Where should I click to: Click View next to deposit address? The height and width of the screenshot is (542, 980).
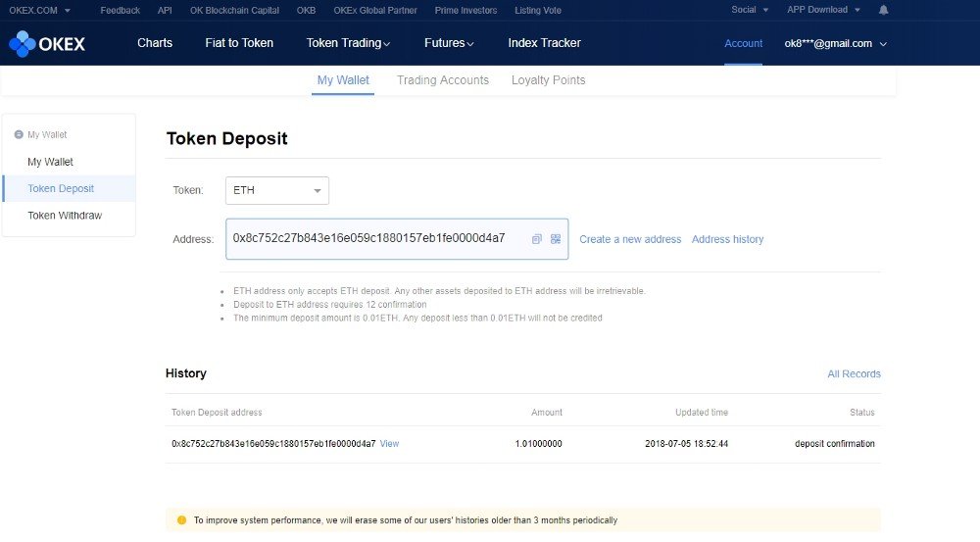pyautogui.click(x=389, y=444)
